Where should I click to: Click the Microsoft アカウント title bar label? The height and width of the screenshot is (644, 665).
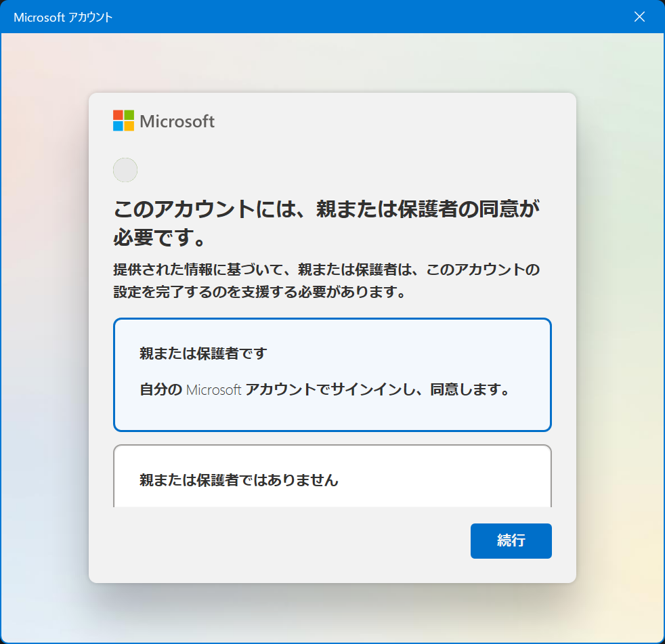[x=63, y=18]
